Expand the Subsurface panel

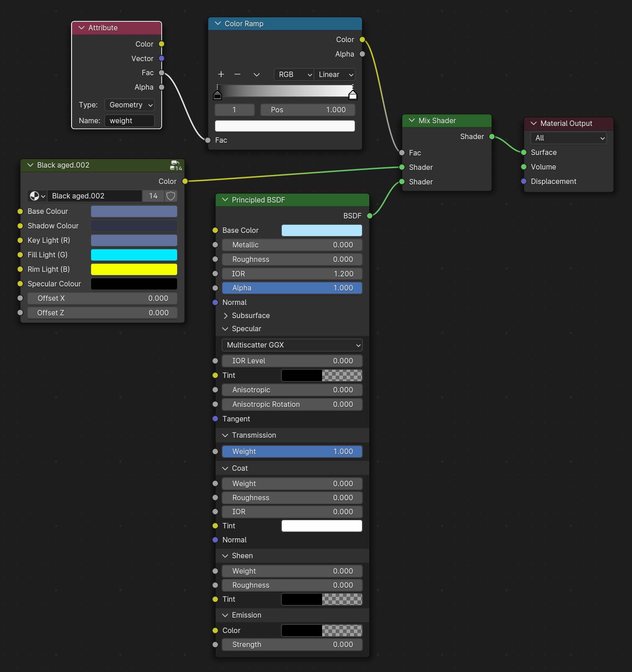[225, 315]
